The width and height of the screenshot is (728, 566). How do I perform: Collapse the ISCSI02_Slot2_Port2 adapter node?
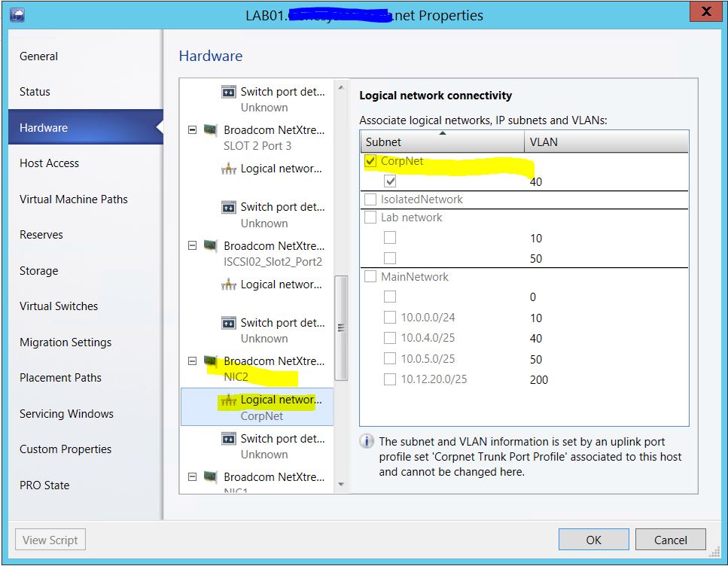192,246
